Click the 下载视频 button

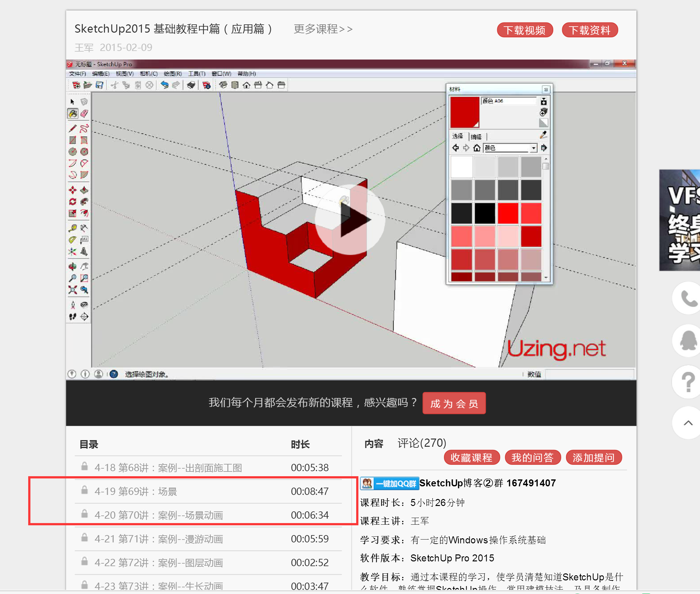click(x=525, y=30)
